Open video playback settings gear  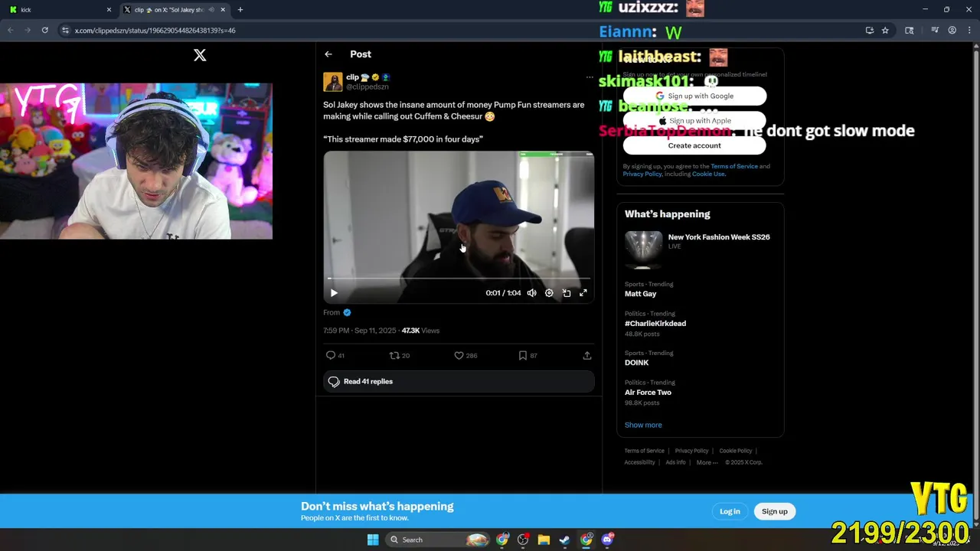(549, 293)
